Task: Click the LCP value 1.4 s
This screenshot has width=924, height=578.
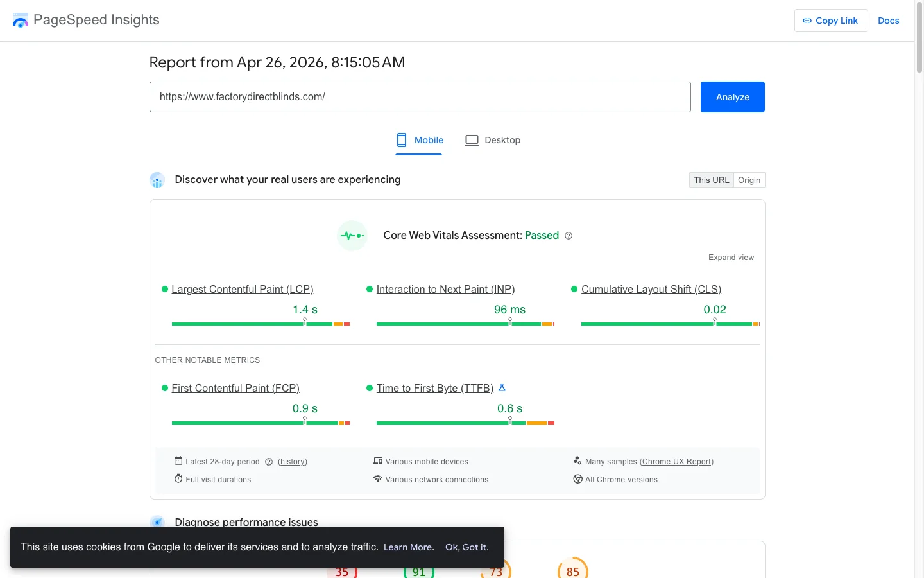Action: (x=305, y=310)
